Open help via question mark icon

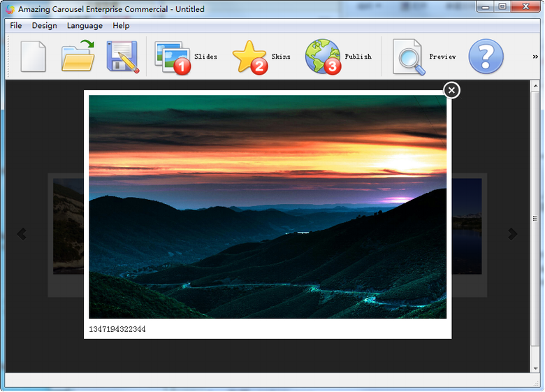(486, 57)
